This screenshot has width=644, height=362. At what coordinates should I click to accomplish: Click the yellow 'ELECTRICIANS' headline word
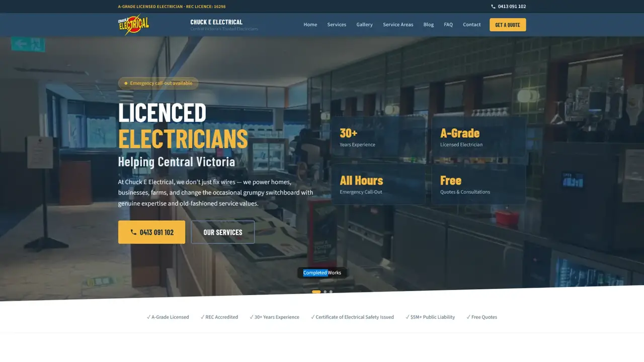183,139
